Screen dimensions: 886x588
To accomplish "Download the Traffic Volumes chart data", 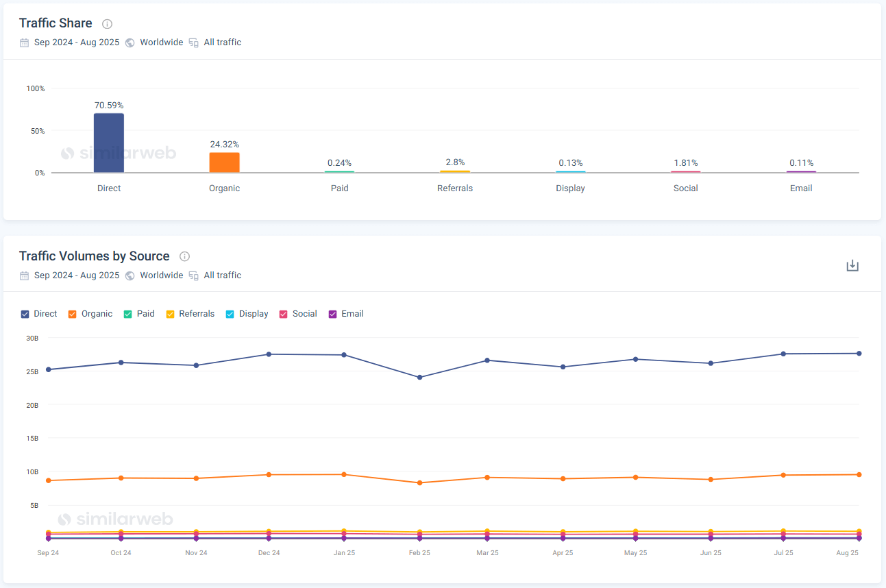I will tap(852, 265).
